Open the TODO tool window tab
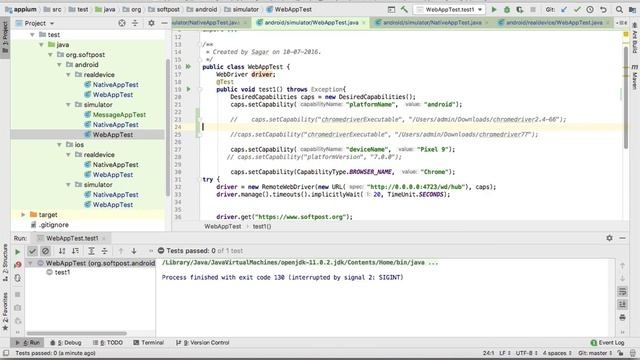The image size is (640, 360). (108, 343)
